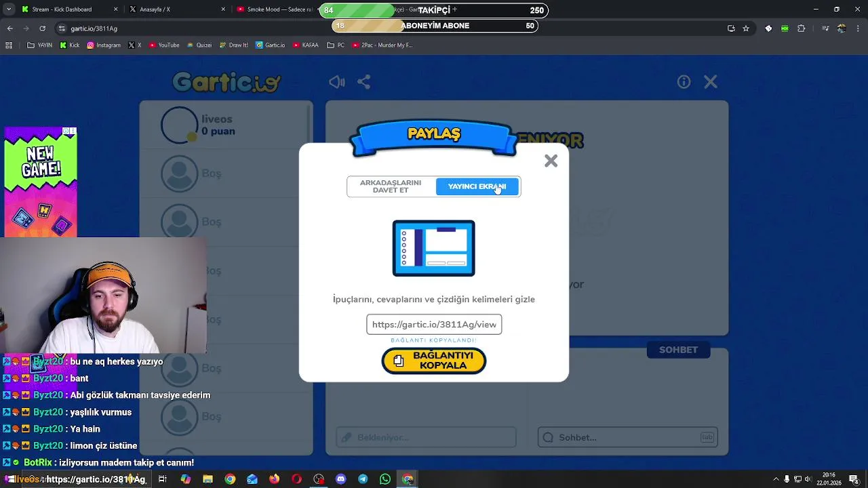Click the Gartic.io logo
Image resolution: width=868 pixels, height=488 pixels.
226,82
